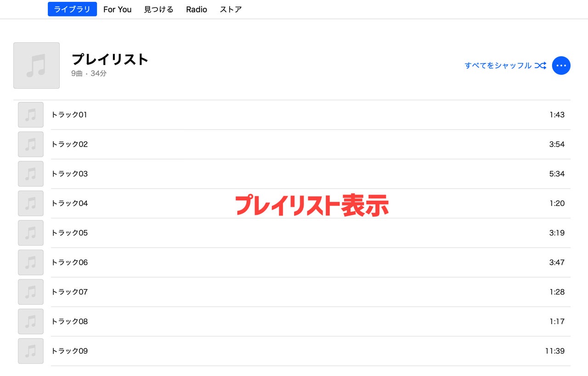Click the 11:39 duration of トラック09

click(555, 351)
